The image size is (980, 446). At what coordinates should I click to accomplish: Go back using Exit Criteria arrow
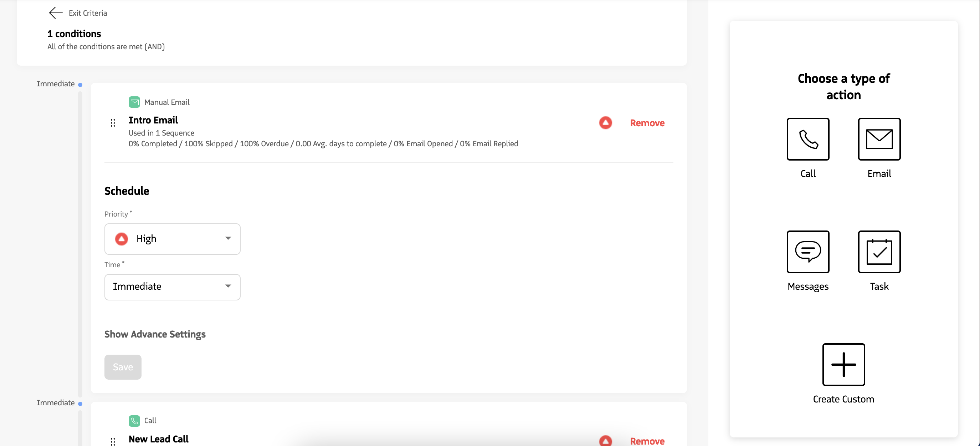[x=56, y=13]
